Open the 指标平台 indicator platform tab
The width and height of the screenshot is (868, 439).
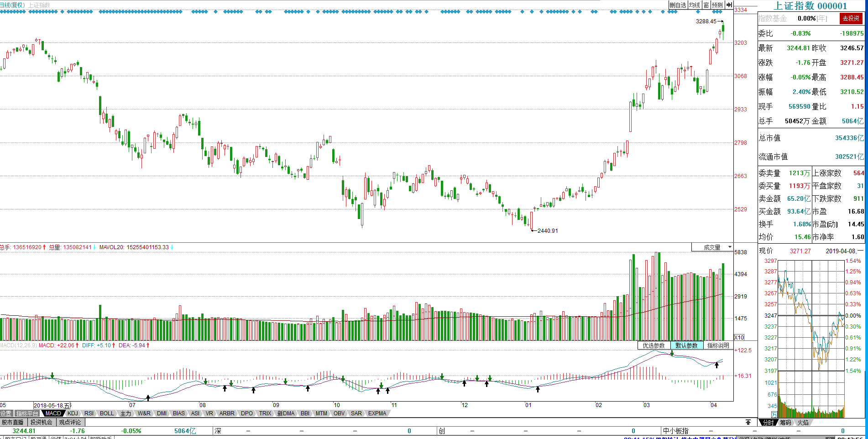point(27,413)
